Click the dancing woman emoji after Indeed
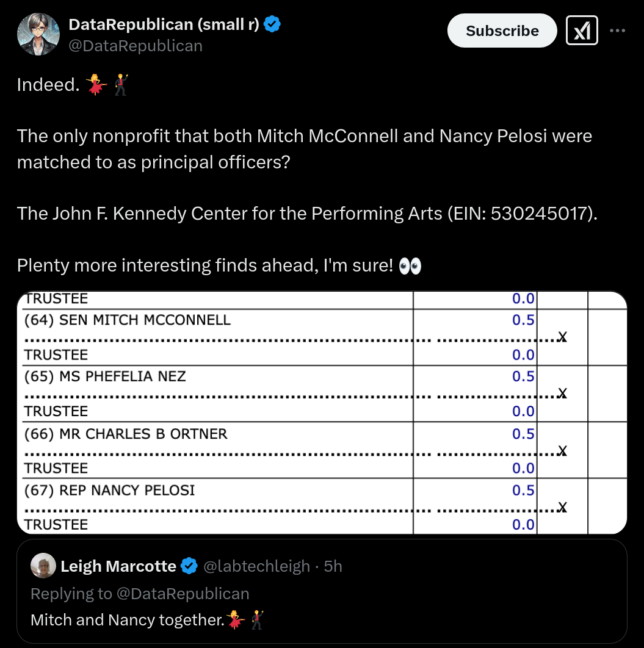644x648 pixels. (96, 85)
